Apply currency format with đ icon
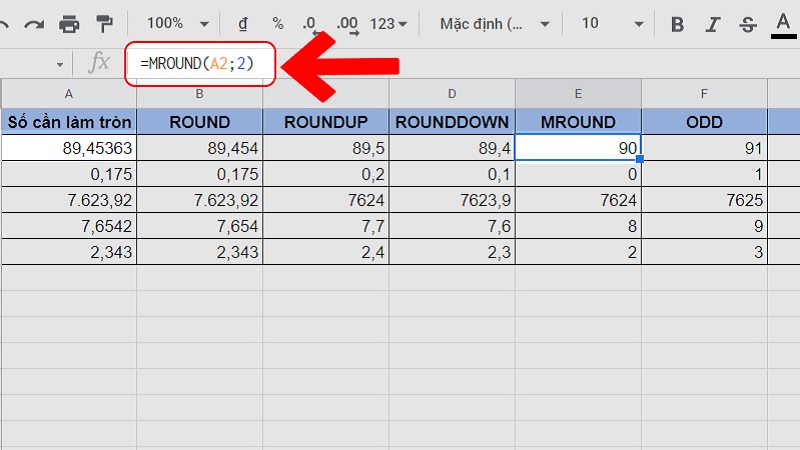This screenshot has height=450, width=800. pos(243,22)
